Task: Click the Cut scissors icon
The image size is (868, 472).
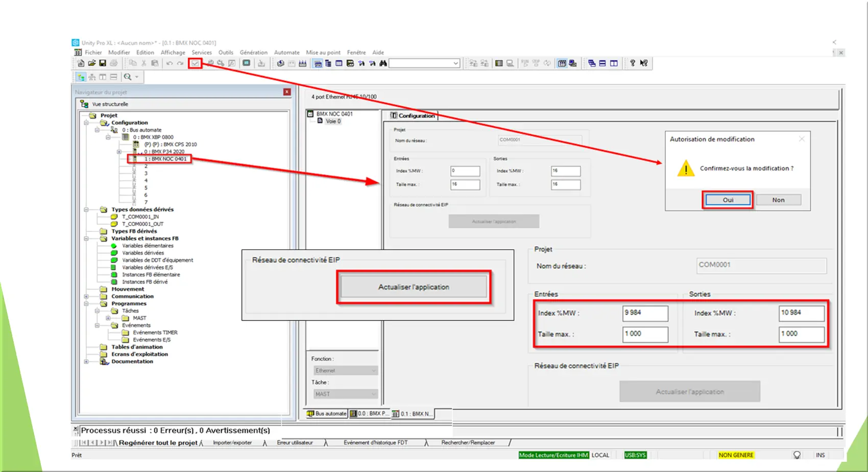Action: (x=144, y=63)
